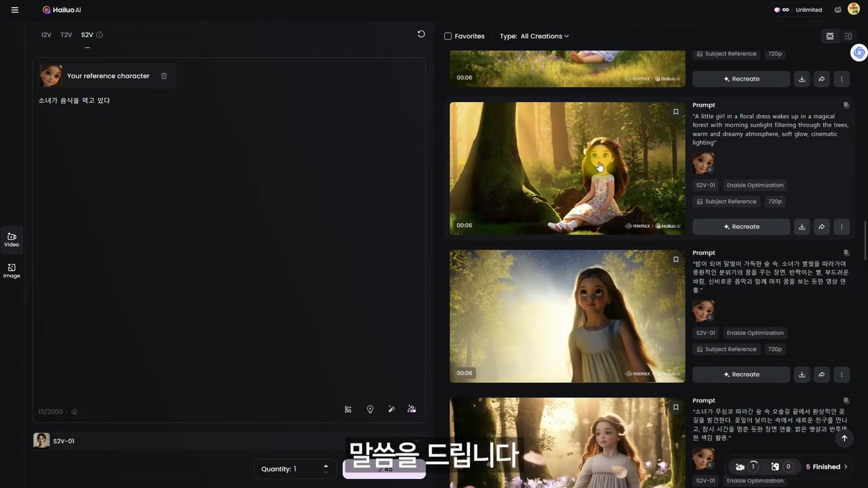868x488 pixels.
Task: Share the starry night video
Action: (821, 374)
